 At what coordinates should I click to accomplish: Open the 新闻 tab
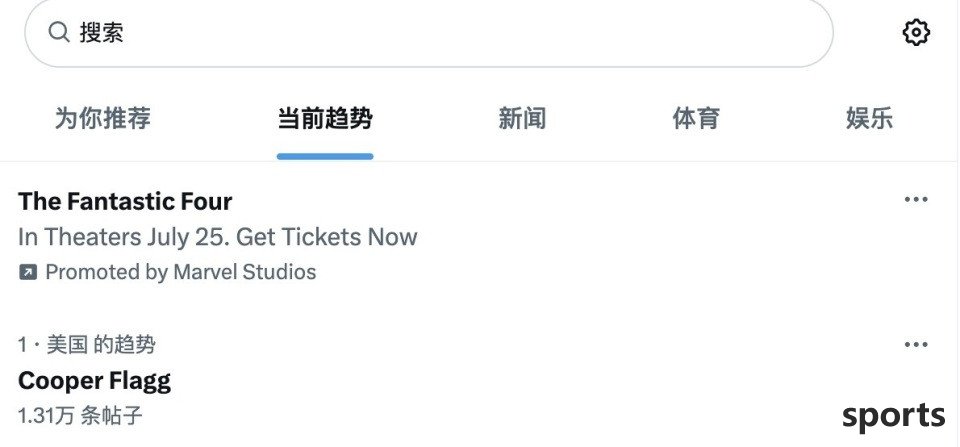[x=522, y=118]
